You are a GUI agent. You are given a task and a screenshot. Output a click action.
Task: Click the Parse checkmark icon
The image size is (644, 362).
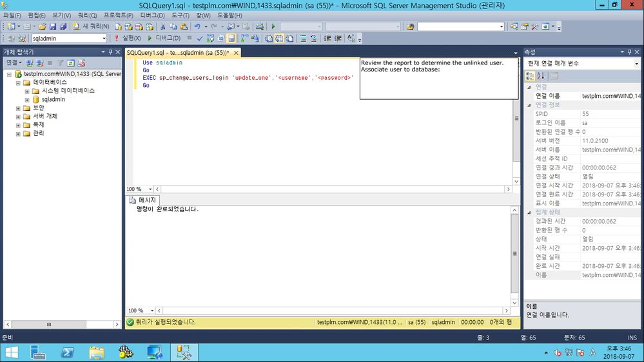click(200, 38)
